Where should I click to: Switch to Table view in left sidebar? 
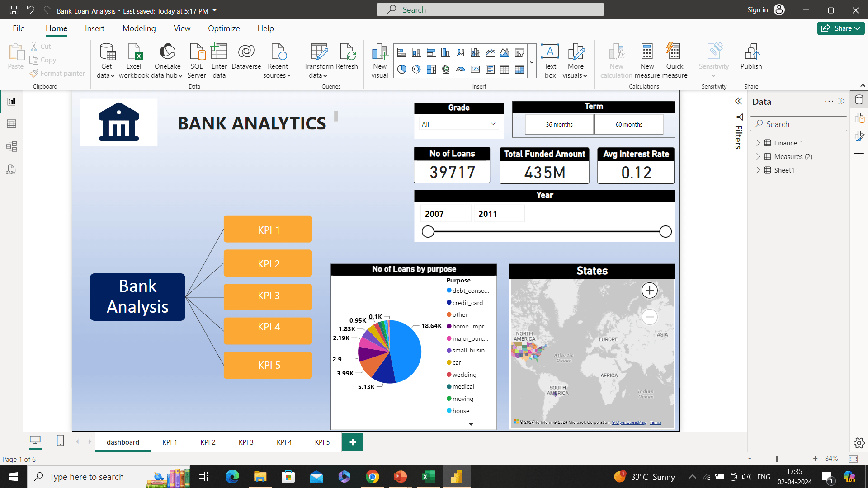click(11, 124)
